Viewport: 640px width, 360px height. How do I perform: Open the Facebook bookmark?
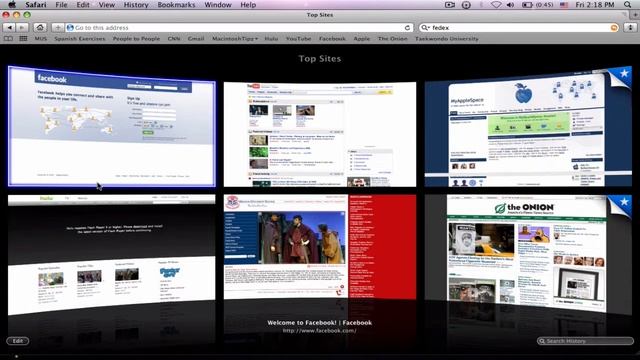coord(332,39)
